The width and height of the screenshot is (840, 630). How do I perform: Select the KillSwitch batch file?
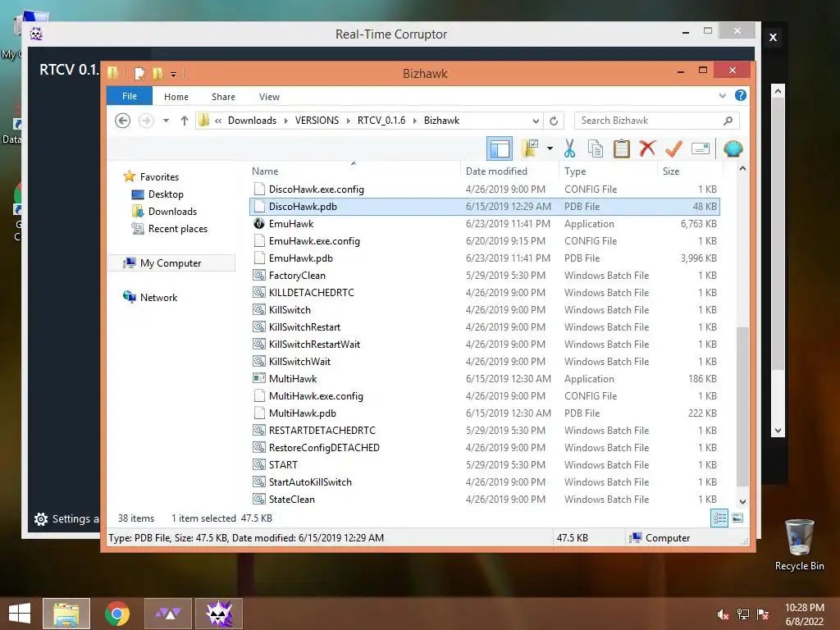(484, 309)
